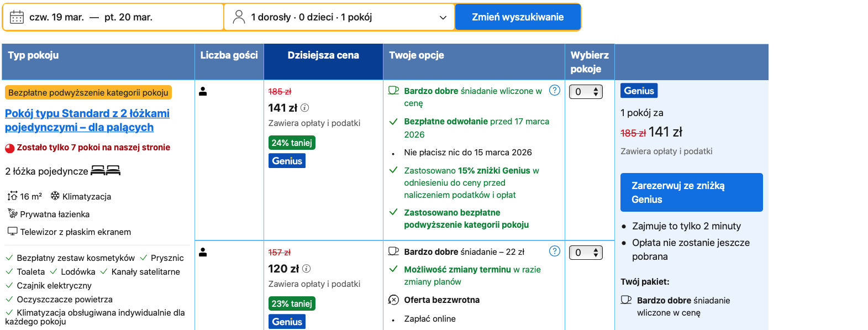Click the Kanały satelitarne amenity
868x330 pixels.
click(x=146, y=271)
